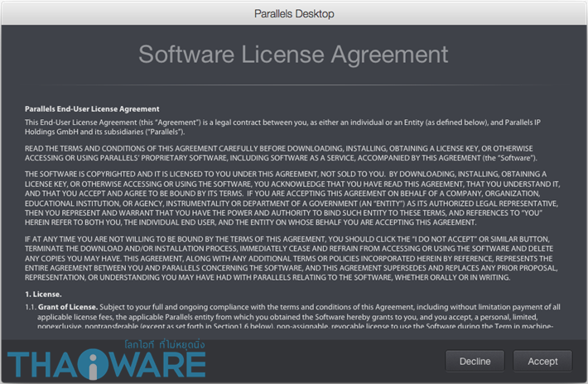The width and height of the screenshot is (588, 384).
Task: Click paragraph starting 'IF AT ANY TIME'
Action: coord(292,258)
